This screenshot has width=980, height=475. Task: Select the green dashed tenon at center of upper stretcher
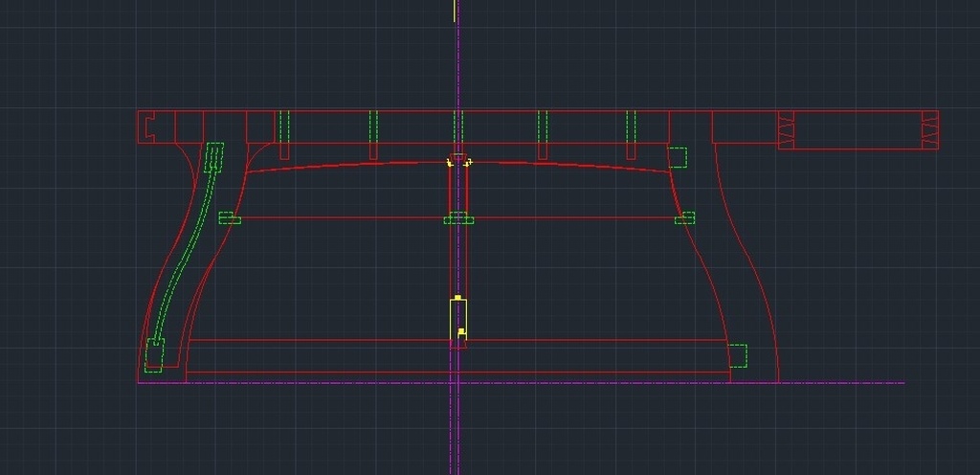(458, 218)
